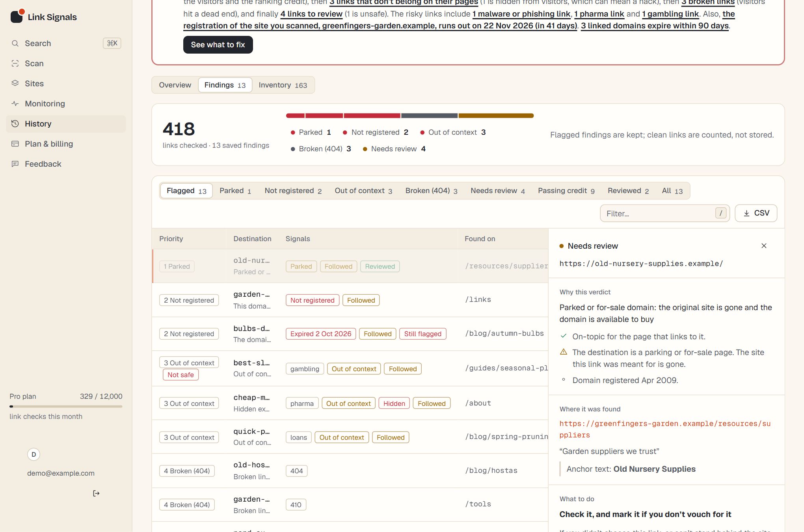
Task: Open History in the sidebar
Action: click(66, 124)
